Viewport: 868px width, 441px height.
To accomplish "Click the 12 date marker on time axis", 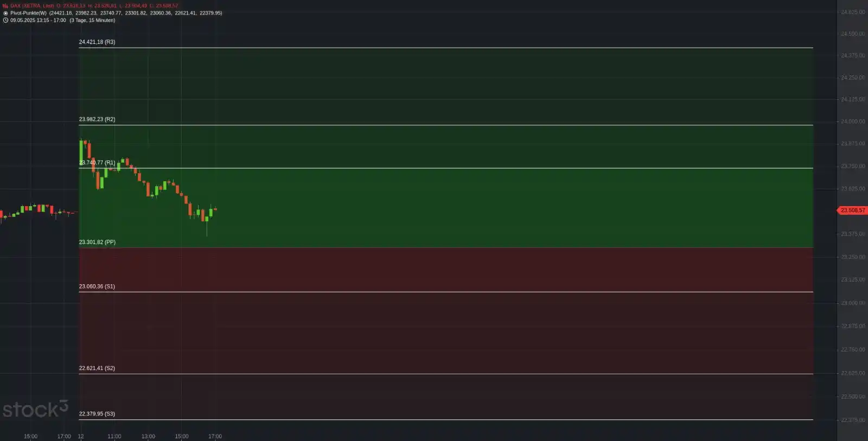I will tap(81, 436).
